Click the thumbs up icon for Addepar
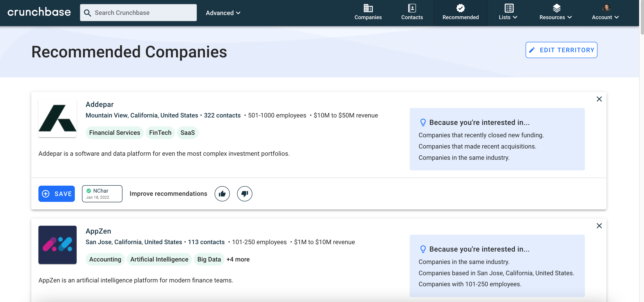 [x=222, y=194]
